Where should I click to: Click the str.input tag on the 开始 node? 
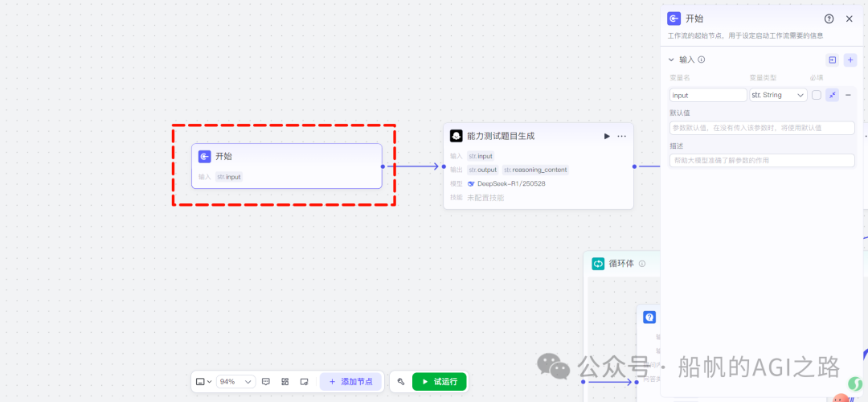229,177
